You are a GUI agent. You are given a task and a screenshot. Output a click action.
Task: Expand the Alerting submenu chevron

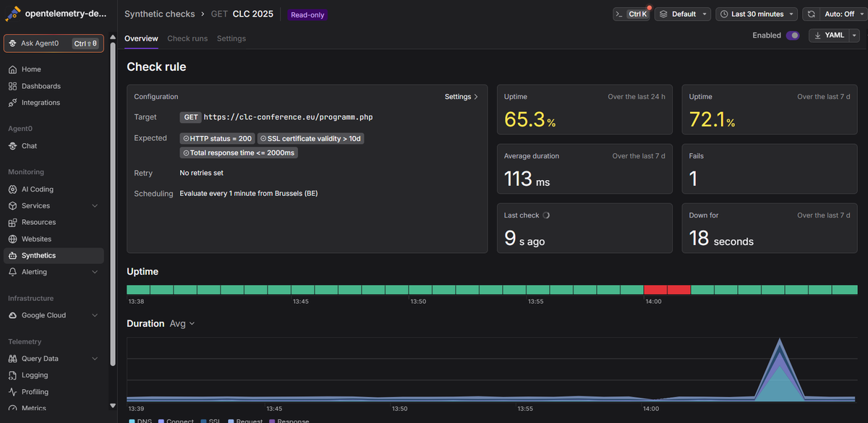[x=95, y=273]
